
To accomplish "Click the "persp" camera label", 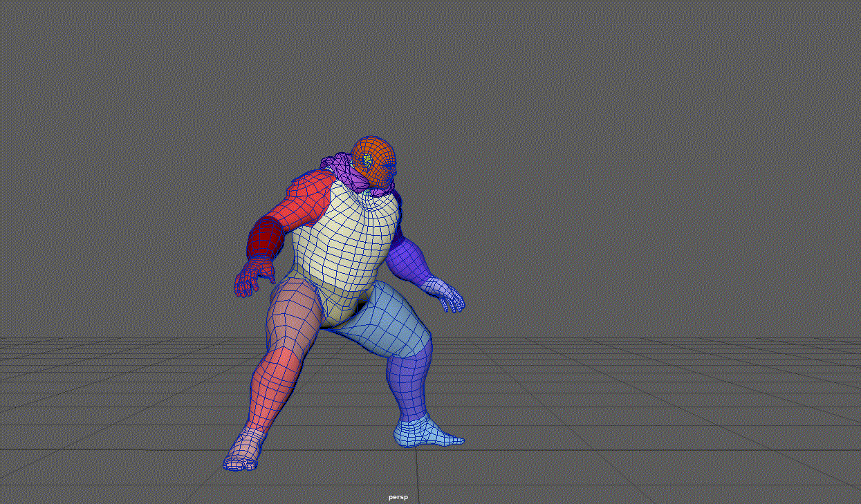I will point(398,497).
